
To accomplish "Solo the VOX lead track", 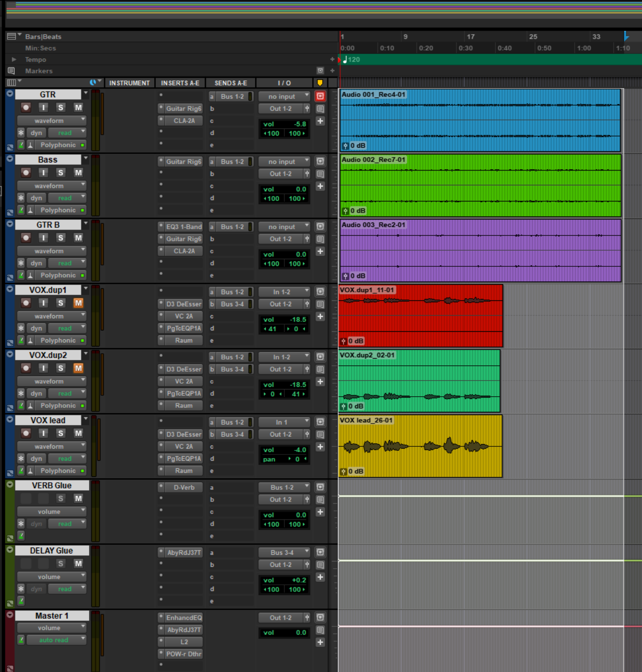I will coord(60,433).
